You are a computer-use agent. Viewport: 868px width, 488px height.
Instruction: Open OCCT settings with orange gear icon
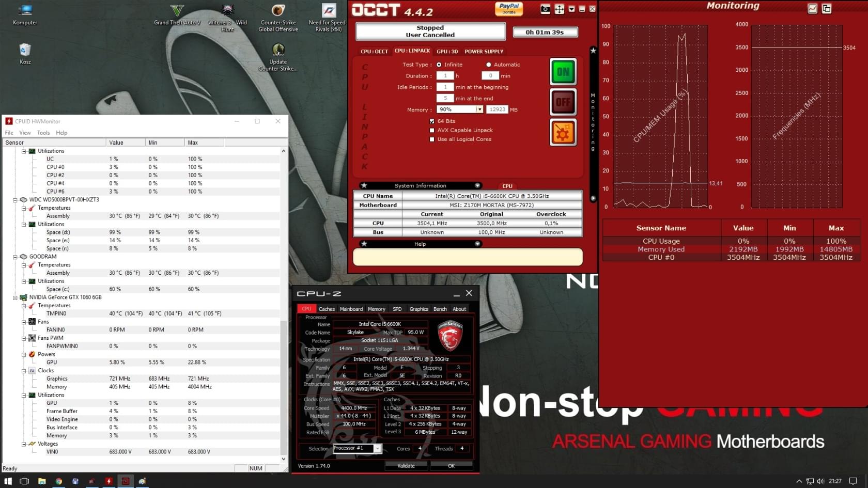point(563,133)
